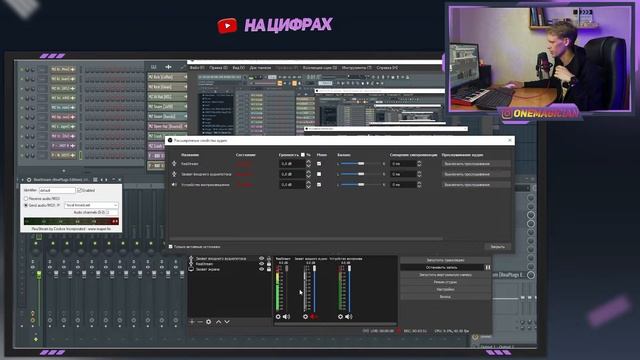Click plus-shaped icon in channel rack header
This screenshot has height=360, width=640.
[x=168, y=67]
